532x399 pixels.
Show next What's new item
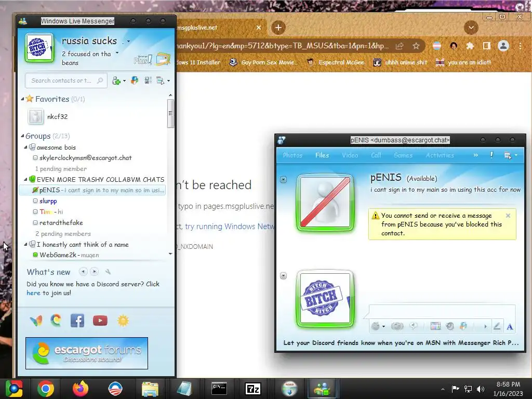pyautogui.click(x=95, y=271)
